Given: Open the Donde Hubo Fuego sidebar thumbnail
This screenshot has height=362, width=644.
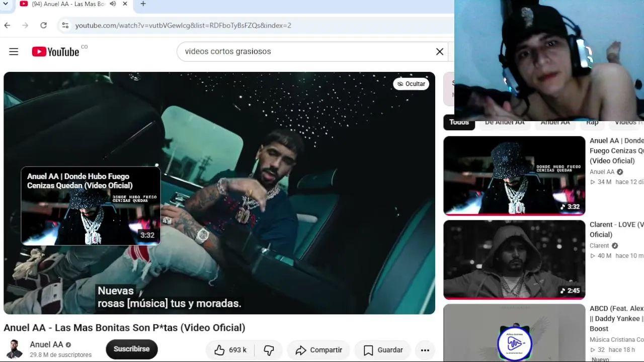Looking at the screenshot, I should [x=514, y=175].
